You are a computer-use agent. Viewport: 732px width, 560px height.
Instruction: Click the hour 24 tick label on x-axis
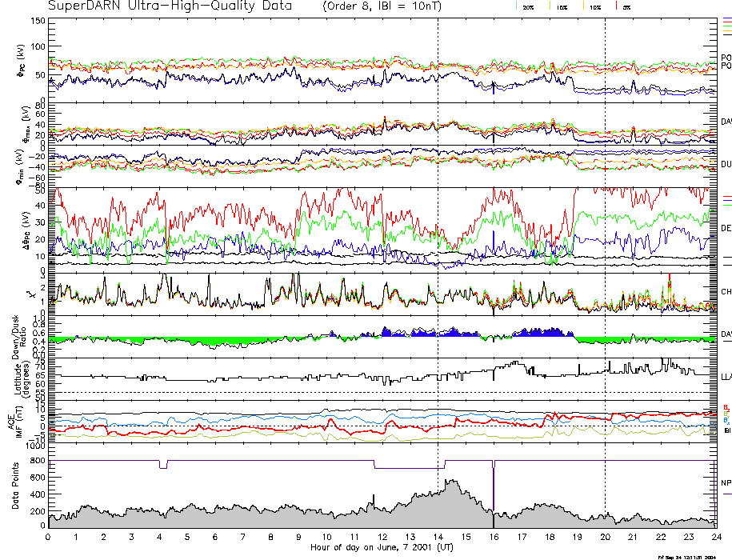tap(715, 537)
